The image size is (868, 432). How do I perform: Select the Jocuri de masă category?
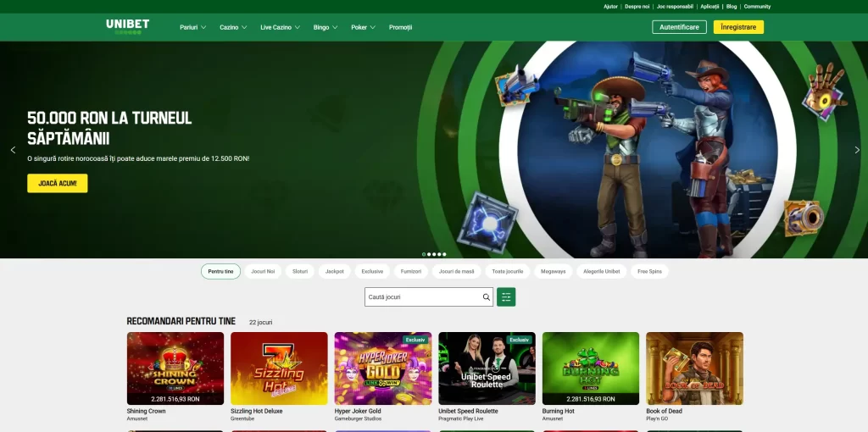click(457, 272)
